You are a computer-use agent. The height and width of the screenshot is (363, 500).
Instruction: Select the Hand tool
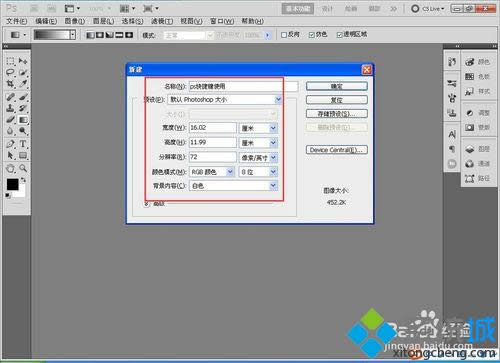coord(10,168)
